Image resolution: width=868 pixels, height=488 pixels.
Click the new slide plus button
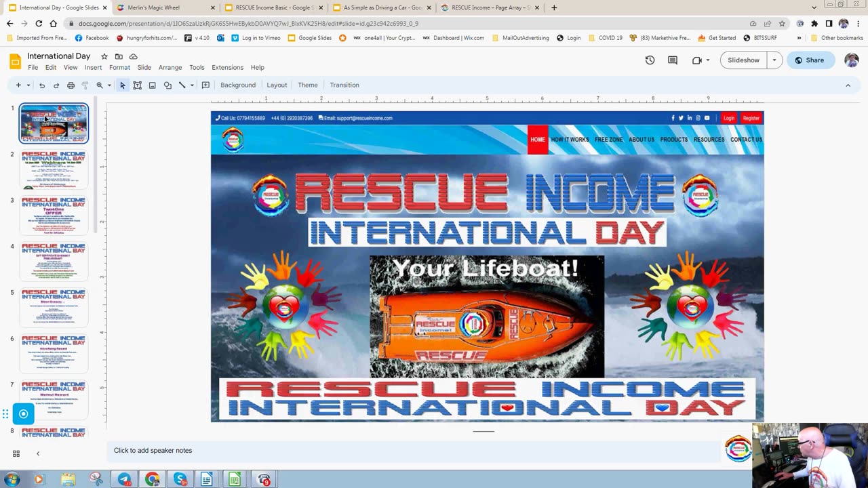18,85
